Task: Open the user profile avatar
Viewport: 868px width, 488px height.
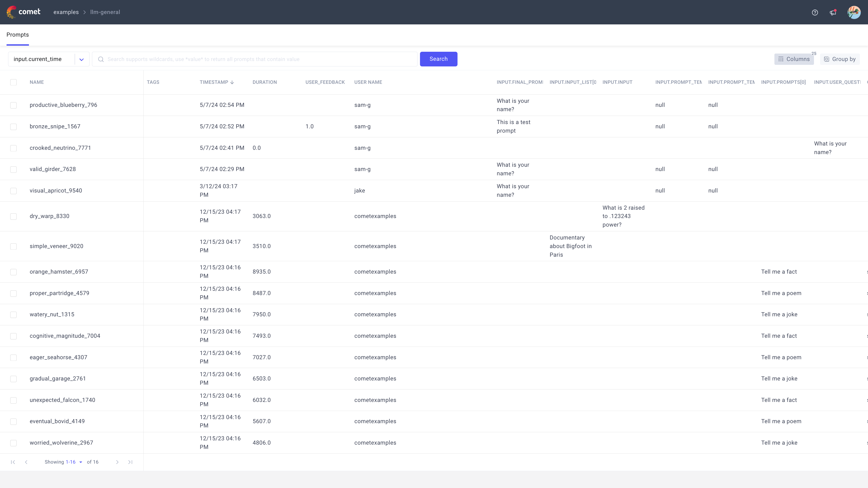Action: (x=854, y=12)
